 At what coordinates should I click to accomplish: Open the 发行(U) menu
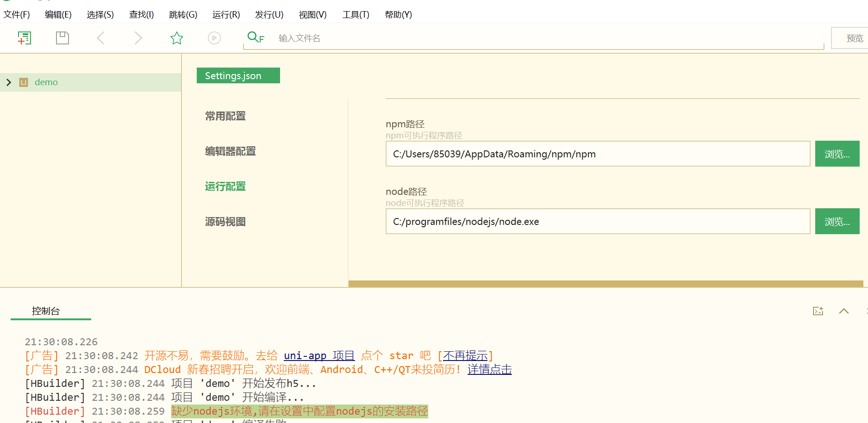(269, 15)
